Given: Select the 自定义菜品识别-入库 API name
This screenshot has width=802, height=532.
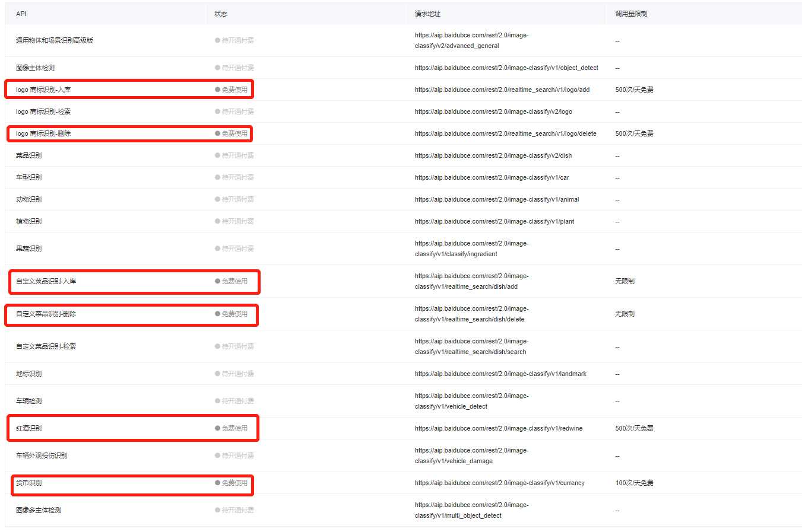Looking at the screenshot, I should pyautogui.click(x=46, y=281).
